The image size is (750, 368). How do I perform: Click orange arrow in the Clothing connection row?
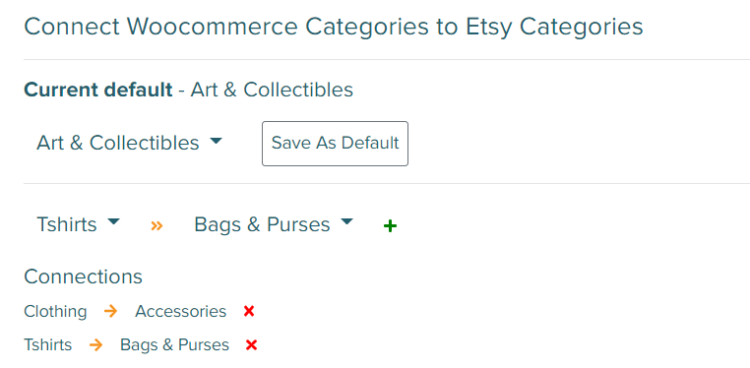110,312
